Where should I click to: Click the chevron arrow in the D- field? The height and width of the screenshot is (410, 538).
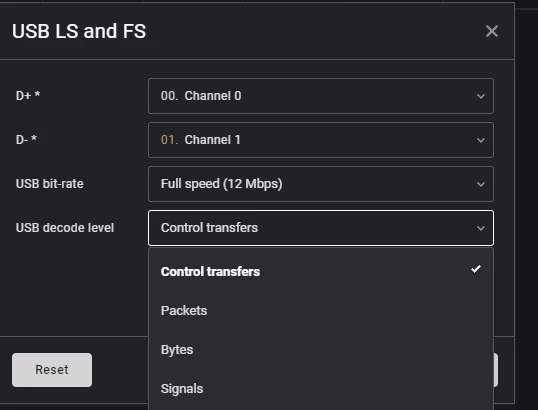pos(481,140)
